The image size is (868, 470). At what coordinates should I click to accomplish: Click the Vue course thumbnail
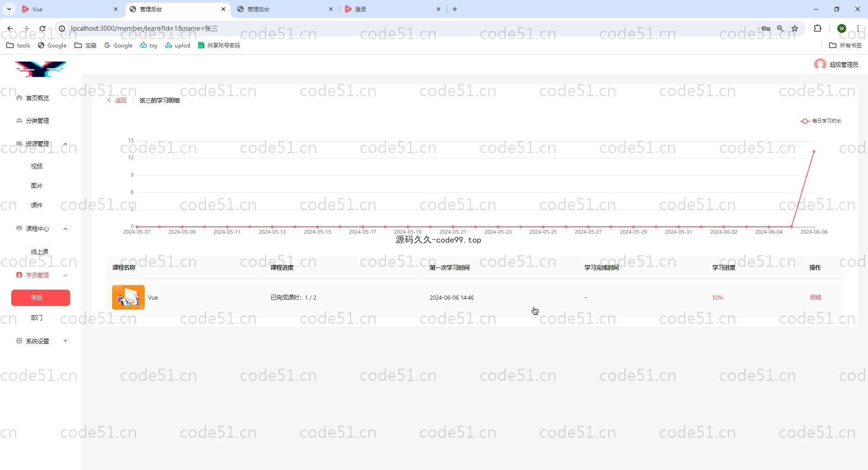[x=128, y=297]
